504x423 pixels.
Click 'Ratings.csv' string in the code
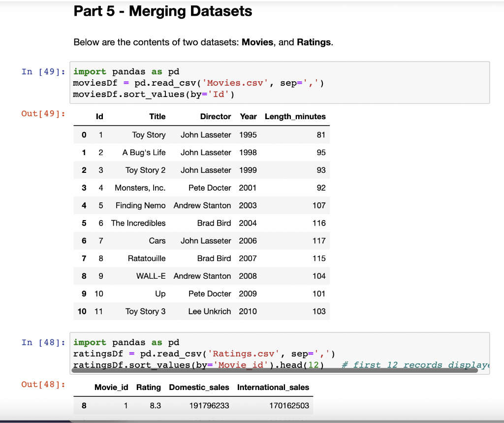(x=243, y=354)
